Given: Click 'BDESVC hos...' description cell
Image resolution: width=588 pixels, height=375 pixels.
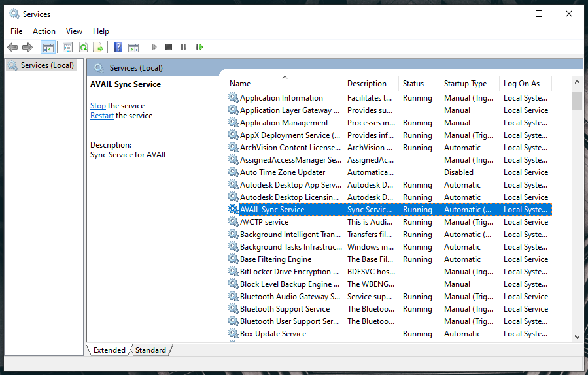Looking at the screenshot, I should click(x=372, y=272).
